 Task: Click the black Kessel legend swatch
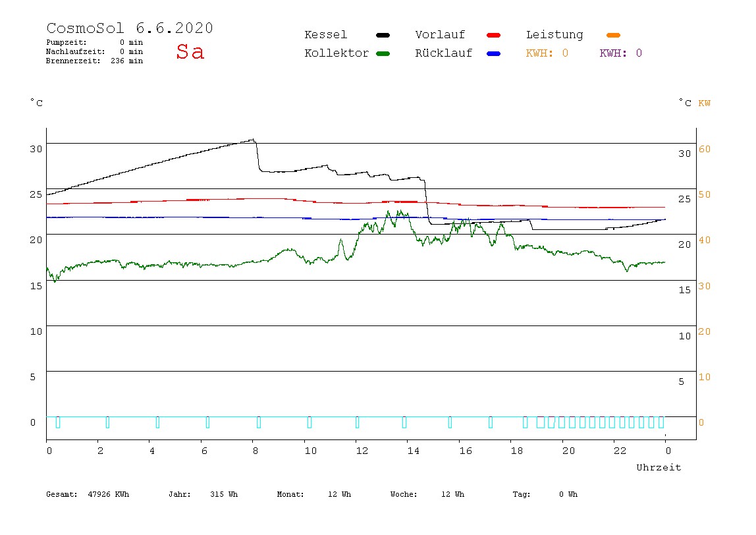tap(383, 35)
